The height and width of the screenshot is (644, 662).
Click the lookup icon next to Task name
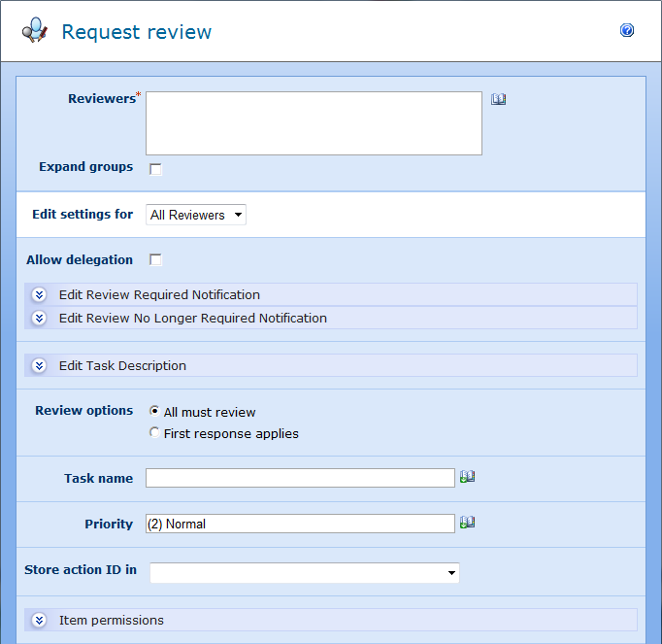[467, 477]
